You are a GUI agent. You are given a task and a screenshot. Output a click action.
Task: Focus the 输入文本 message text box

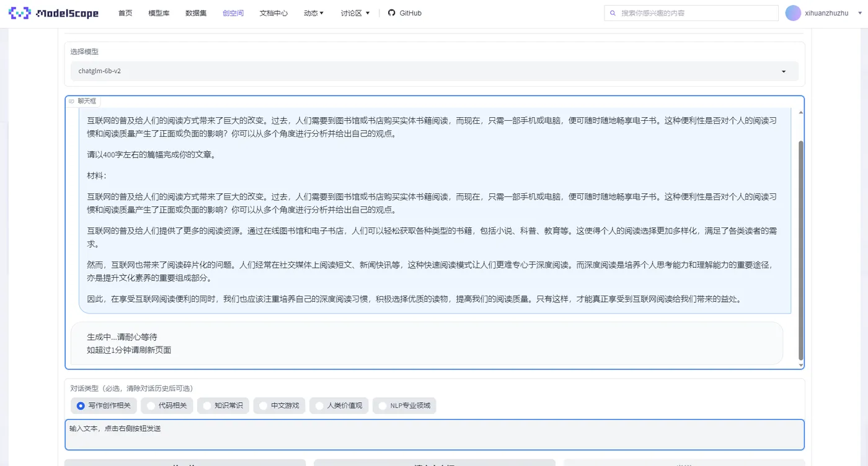pyautogui.click(x=435, y=434)
